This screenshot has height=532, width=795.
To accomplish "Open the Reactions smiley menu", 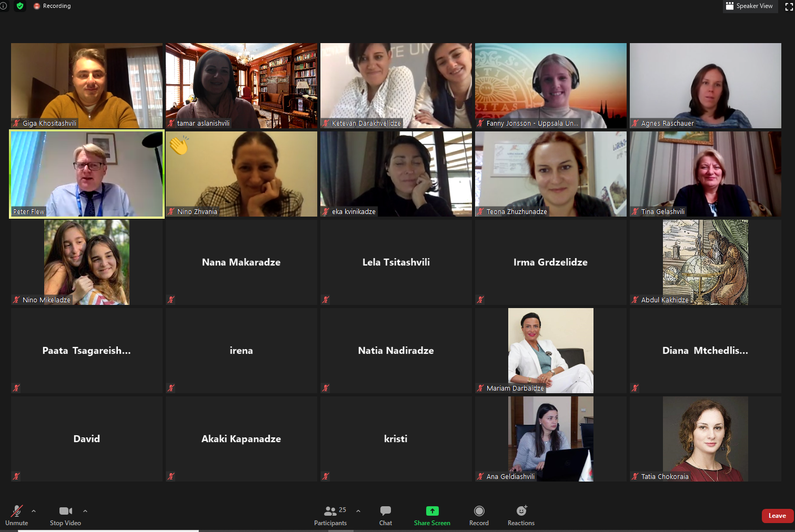I will pos(521,510).
